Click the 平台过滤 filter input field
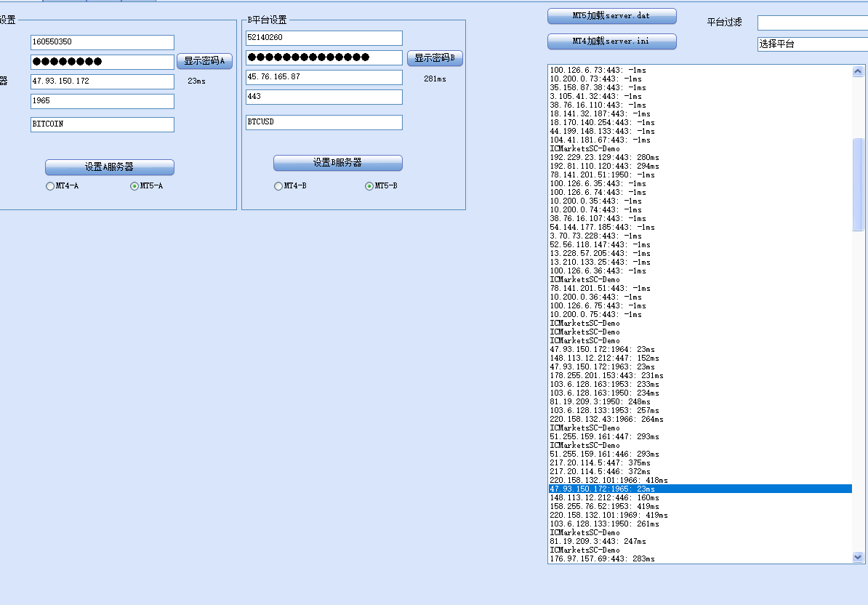This screenshot has height=605, width=868. click(x=812, y=23)
